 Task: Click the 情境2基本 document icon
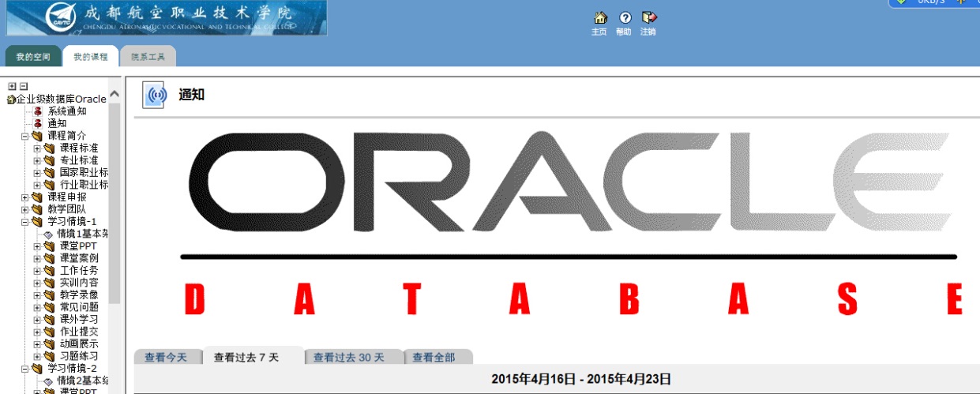[x=49, y=381]
